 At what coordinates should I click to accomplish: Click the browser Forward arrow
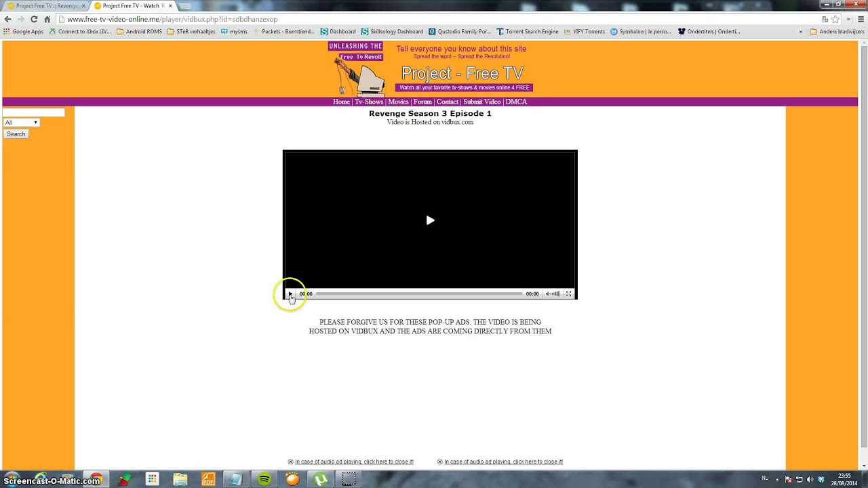(21, 19)
